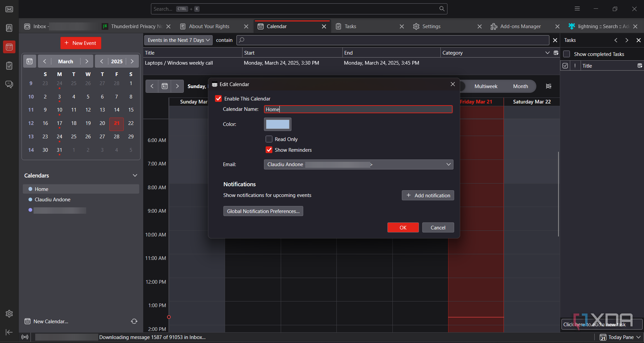644x343 pixels.
Task: Click the global Search box
Action: click(299, 9)
